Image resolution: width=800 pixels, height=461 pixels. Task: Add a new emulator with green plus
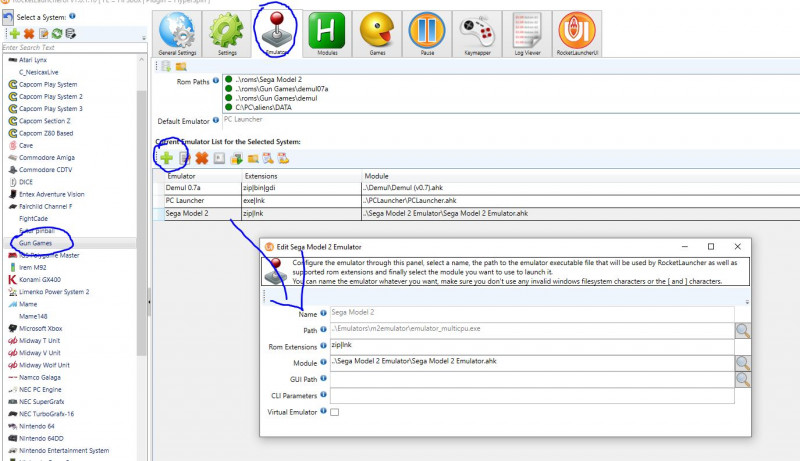[166, 158]
